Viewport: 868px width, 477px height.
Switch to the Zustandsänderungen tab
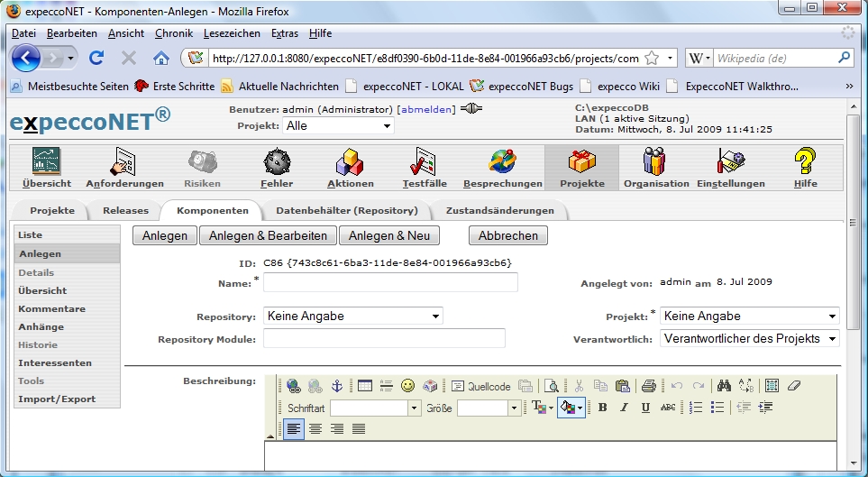click(500, 210)
